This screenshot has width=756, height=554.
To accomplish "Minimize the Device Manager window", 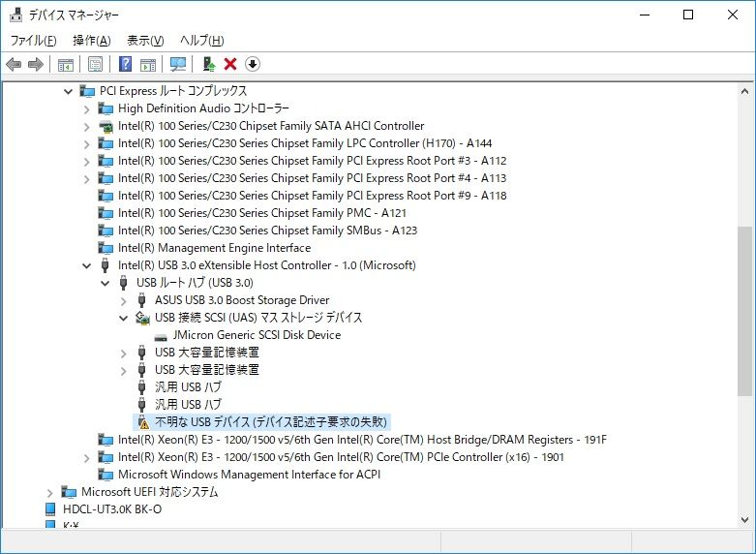I will coord(645,15).
